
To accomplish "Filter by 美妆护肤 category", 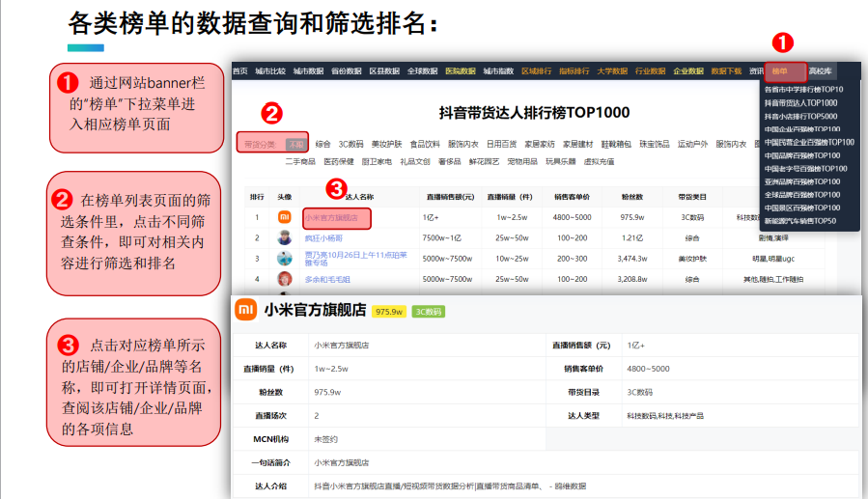I will coord(386,145).
